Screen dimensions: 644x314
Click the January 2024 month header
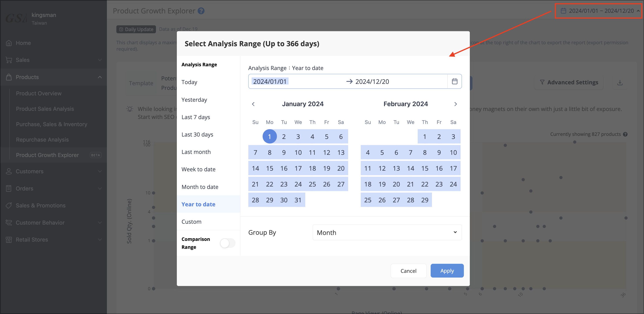tap(303, 104)
